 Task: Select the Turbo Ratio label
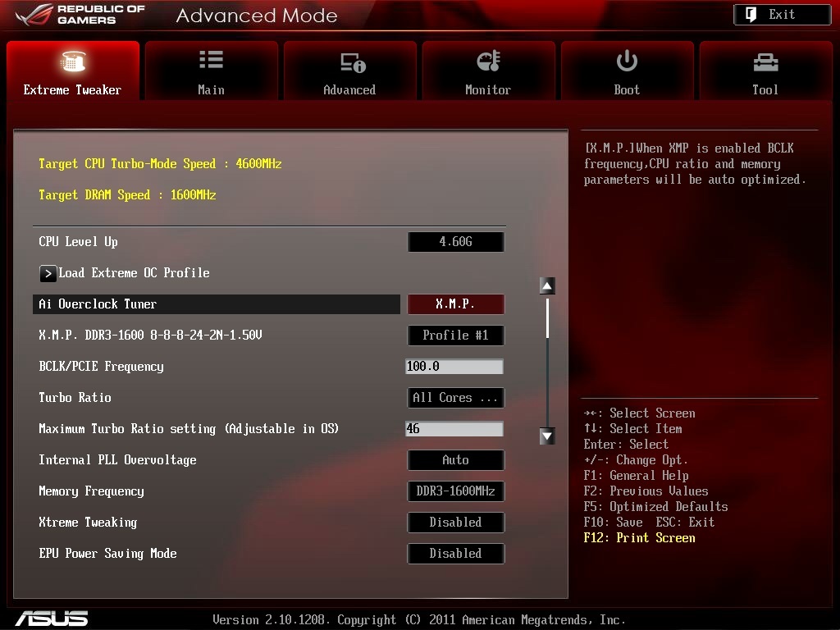75,398
